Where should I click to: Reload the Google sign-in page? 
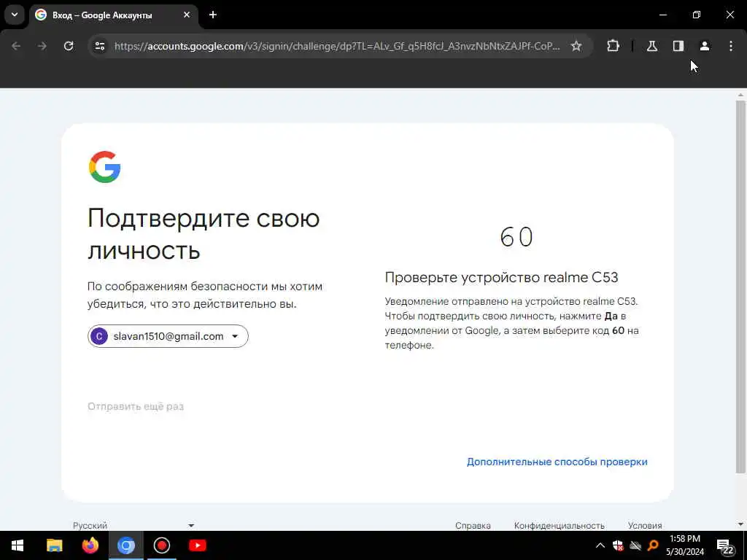[69, 46]
